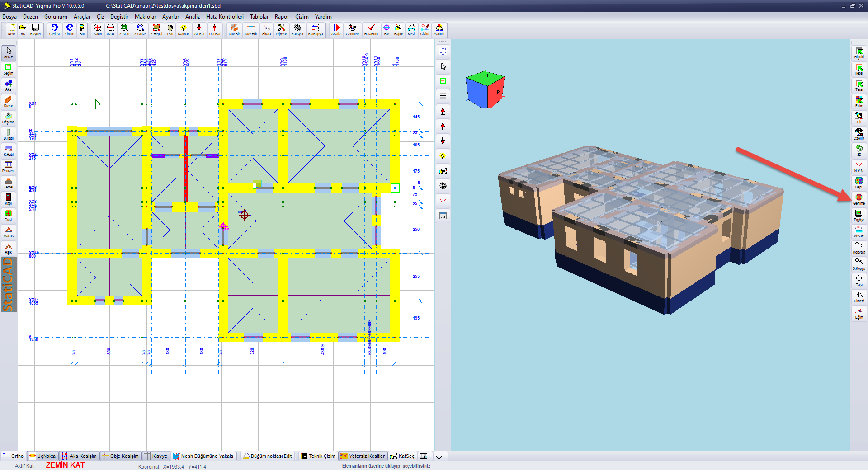Screen dimensions: 868x470
Task: Click the Gerilme stress icon
Action: tap(859, 199)
